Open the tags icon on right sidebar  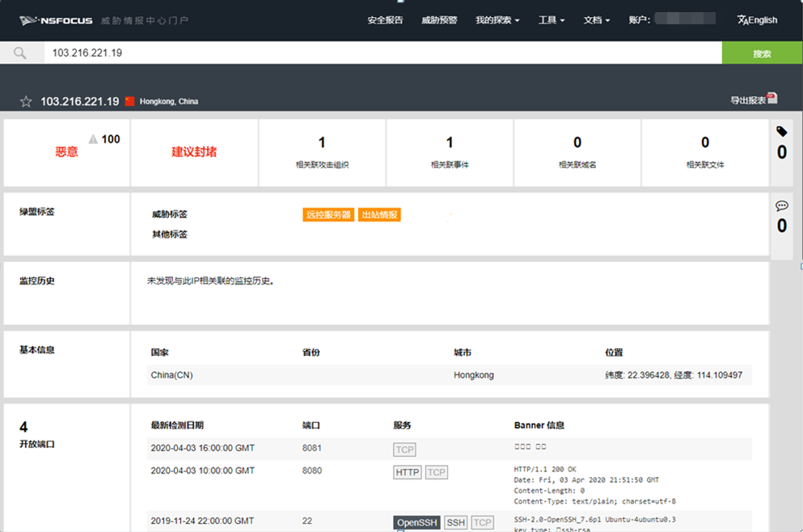[781, 131]
